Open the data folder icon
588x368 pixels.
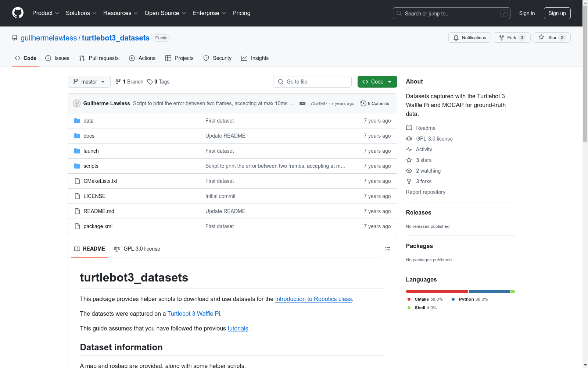(77, 121)
